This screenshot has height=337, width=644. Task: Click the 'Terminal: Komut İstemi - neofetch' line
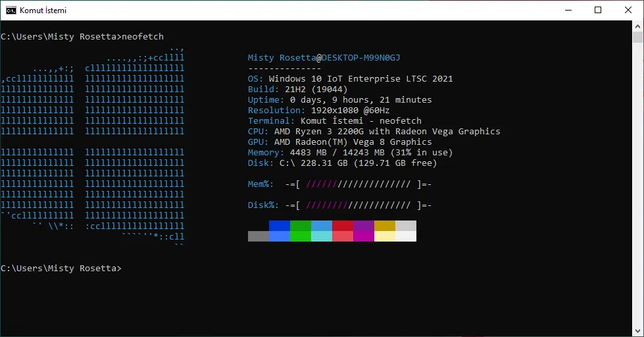(335, 121)
